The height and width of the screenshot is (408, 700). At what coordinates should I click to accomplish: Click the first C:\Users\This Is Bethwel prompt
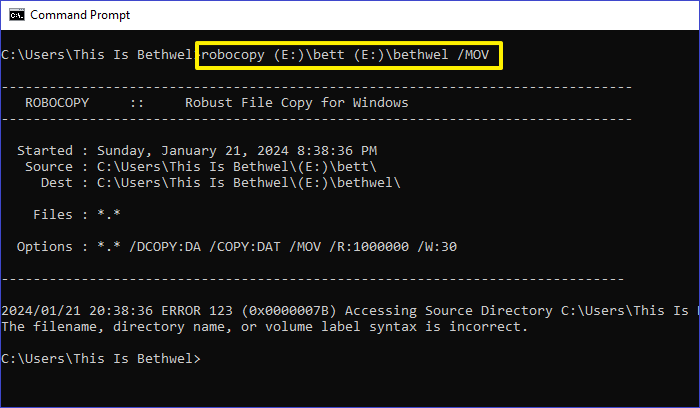coord(96,54)
